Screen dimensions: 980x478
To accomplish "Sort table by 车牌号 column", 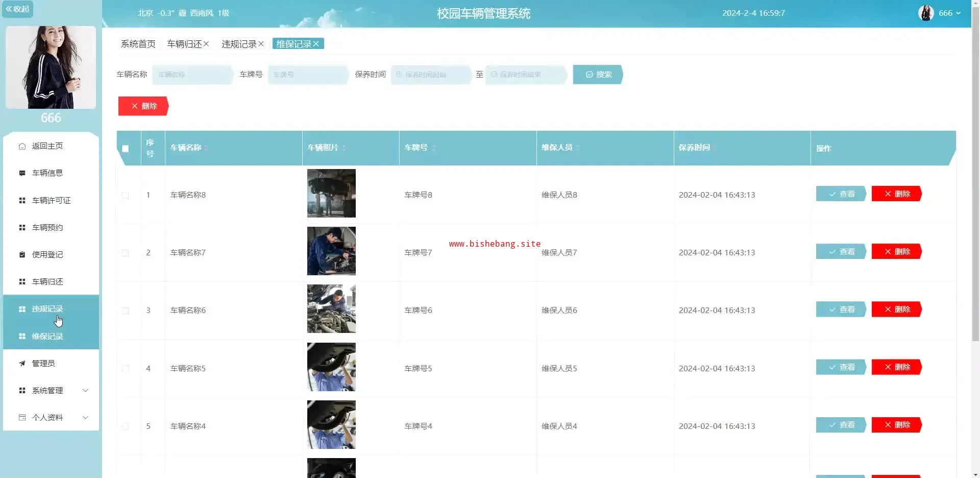I will (434, 148).
